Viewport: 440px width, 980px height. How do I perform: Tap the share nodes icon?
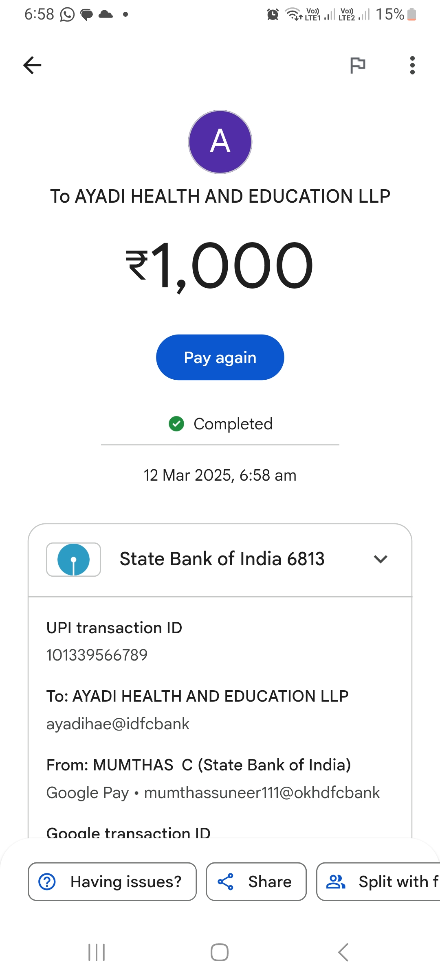(x=225, y=882)
